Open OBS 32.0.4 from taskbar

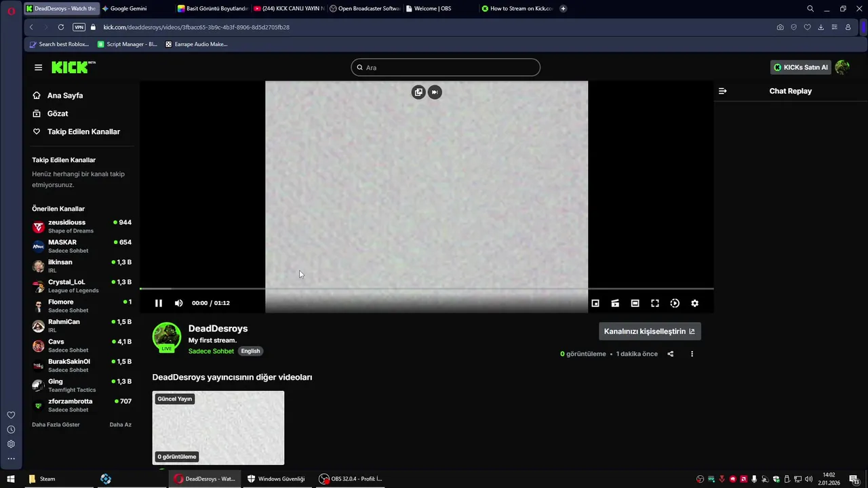pyautogui.click(x=351, y=479)
